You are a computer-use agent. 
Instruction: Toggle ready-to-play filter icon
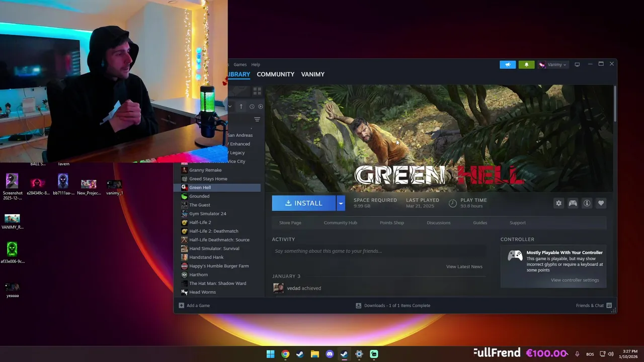[x=260, y=106]
